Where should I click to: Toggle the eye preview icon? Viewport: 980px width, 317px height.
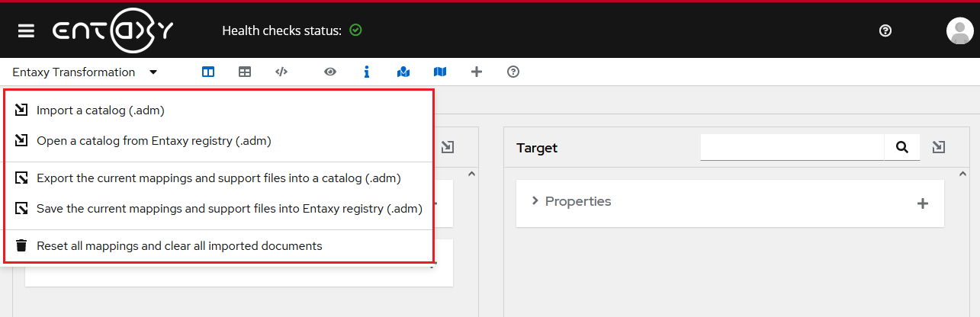tap(330, 72)
